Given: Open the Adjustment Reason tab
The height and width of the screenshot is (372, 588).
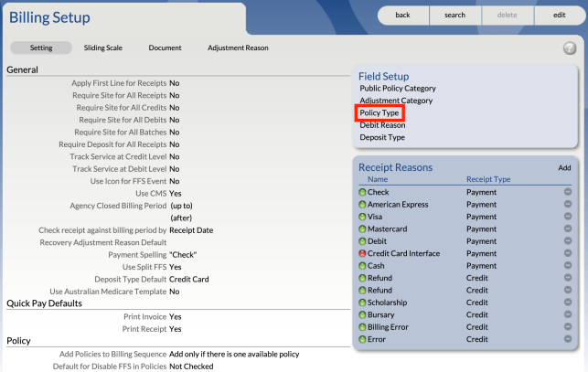Looking at the screenshot, I should tap(238, 48).
